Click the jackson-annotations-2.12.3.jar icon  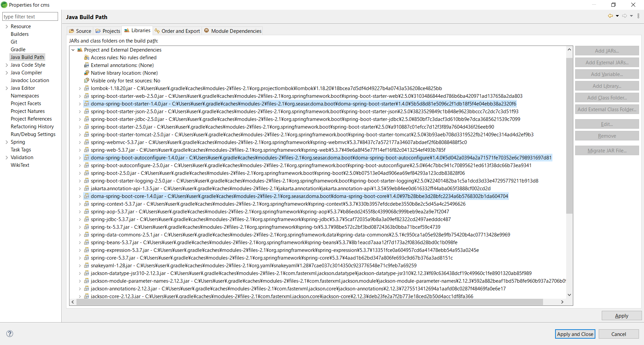[87, 289]
